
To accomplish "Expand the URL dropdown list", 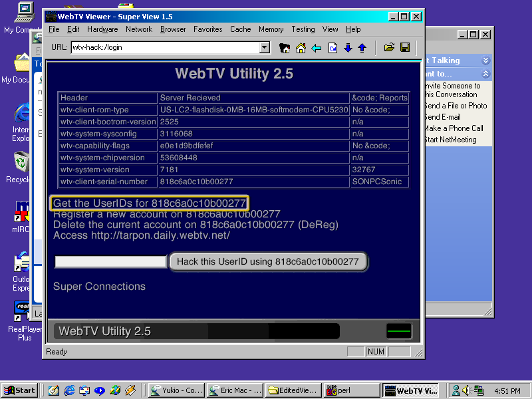I will 265,47.
